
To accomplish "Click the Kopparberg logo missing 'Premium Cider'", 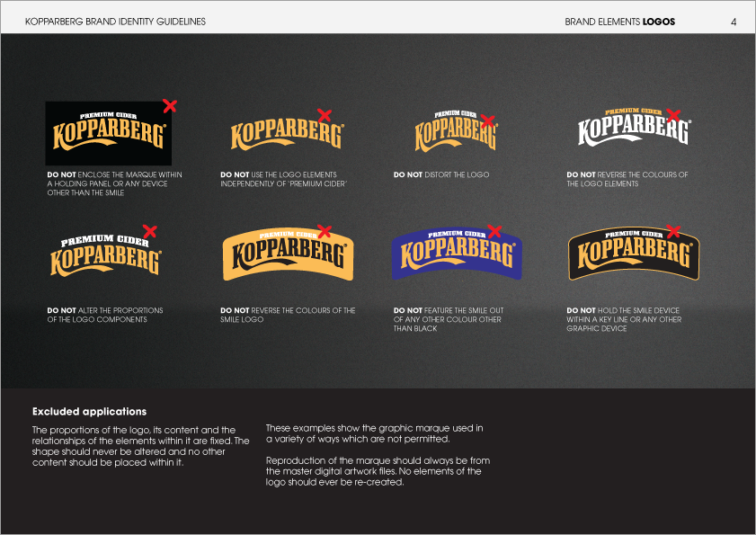I will click(288, 136).
